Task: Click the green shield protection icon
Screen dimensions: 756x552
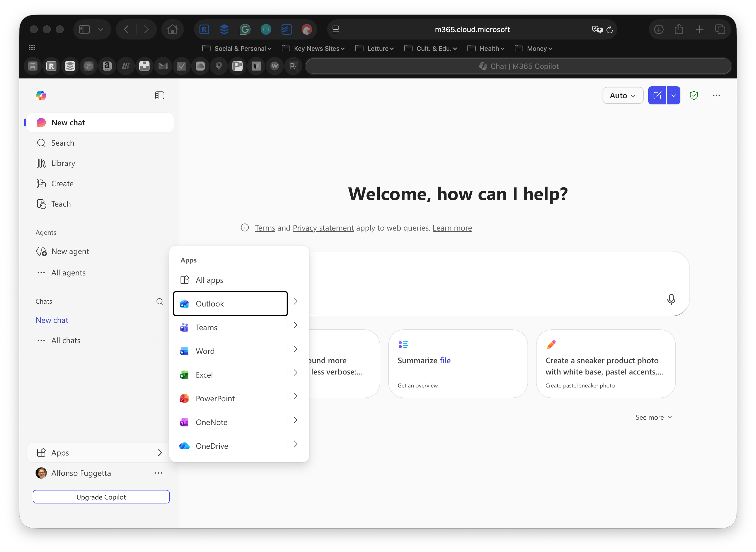Action: (694, 96)
